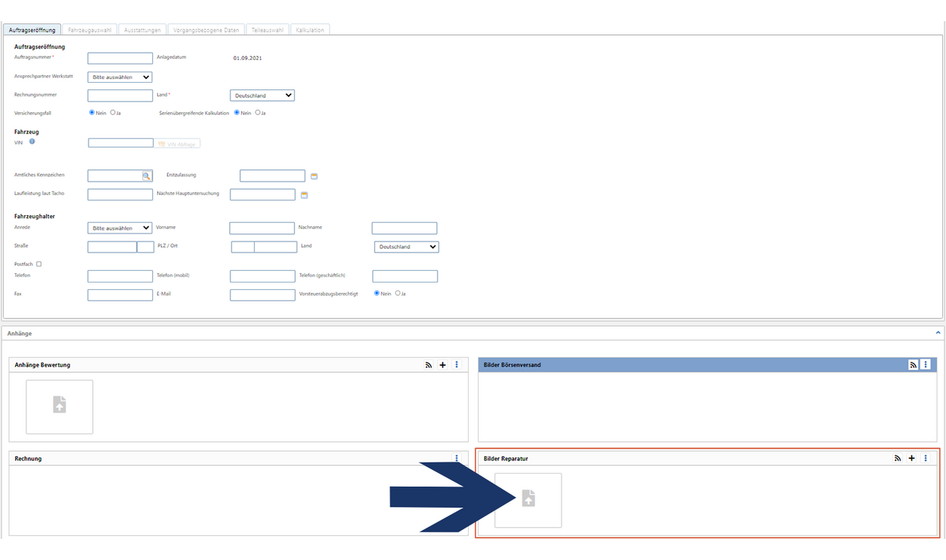This screenshot has width=946, height=560.
Task: Open the Ansprechpartner Werkstatt dropdown
Action: point(119,77)
